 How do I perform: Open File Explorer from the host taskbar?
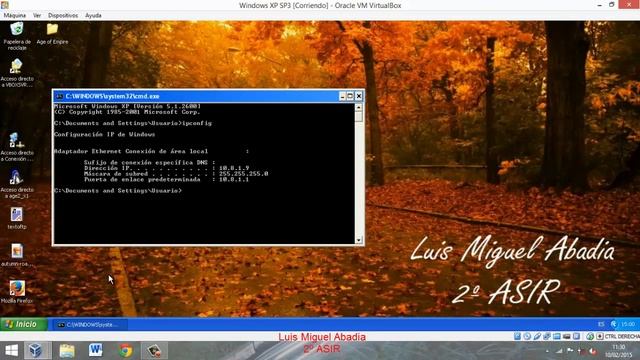click(x=67, y=350)
